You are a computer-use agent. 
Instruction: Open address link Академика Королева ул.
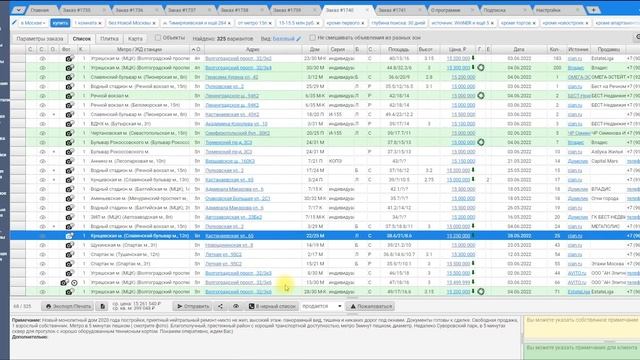(236, 124)
